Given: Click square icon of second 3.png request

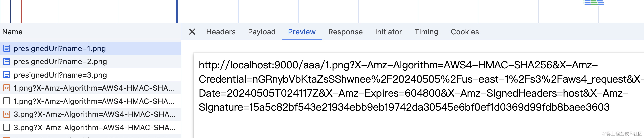Looking at the screenshot, I should pyautogui.click(x=7, y=127).
